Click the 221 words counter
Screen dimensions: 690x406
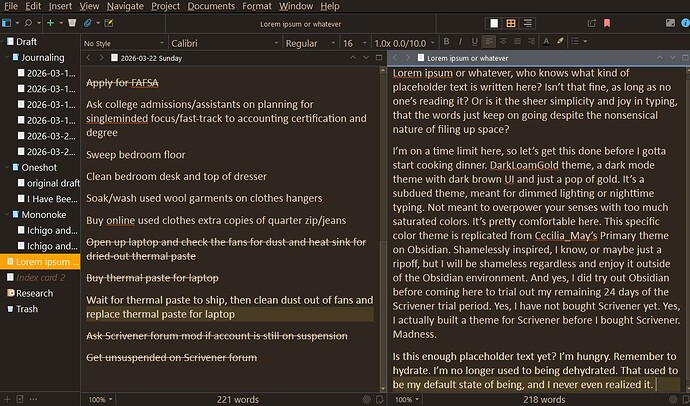tap(238, 399)
